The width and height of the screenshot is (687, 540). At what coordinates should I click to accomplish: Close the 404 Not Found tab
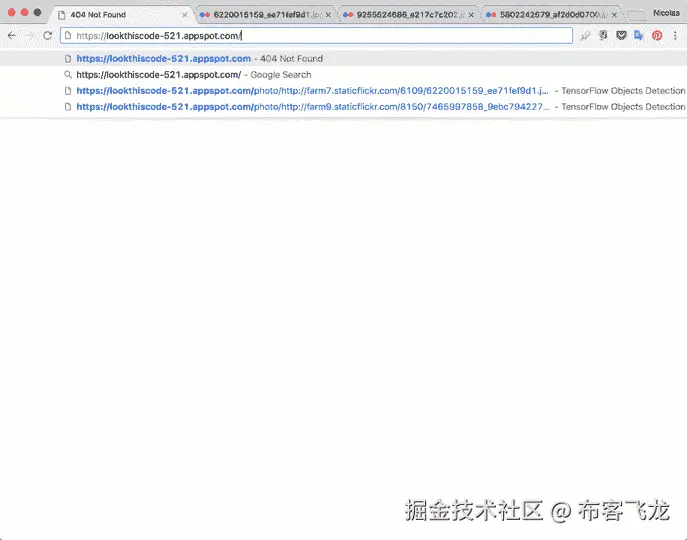point(185,15)
